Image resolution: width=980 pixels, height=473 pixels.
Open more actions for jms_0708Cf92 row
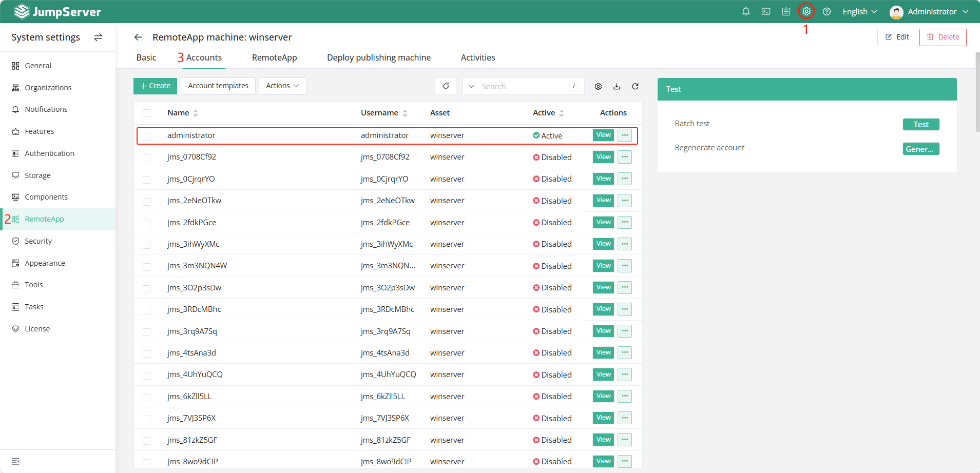point(625,157)
